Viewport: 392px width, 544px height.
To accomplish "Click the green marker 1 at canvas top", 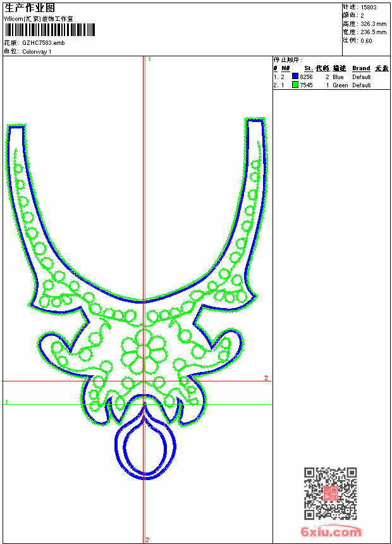I will 149,59.
